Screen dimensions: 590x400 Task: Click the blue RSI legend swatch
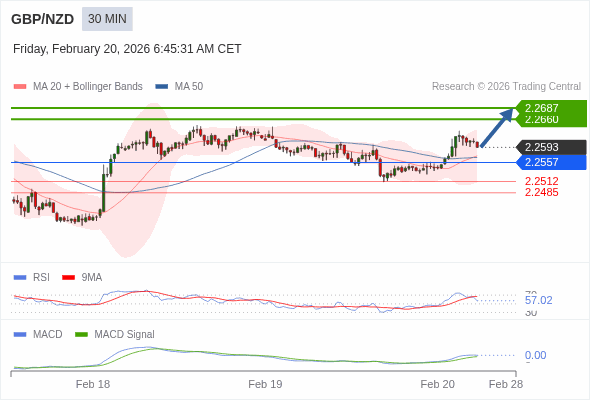pos(20,278)
